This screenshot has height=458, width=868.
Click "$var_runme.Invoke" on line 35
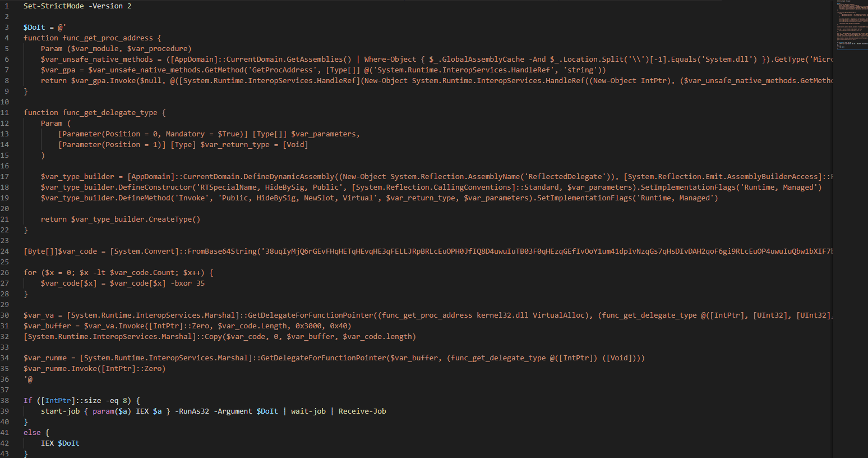(60, 369)
